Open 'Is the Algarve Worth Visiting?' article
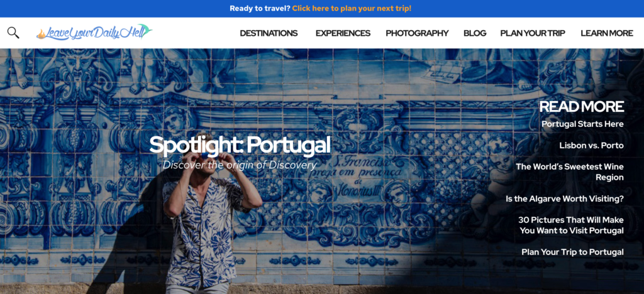Viewport: 644px width, 294px height. coord(565,199)
